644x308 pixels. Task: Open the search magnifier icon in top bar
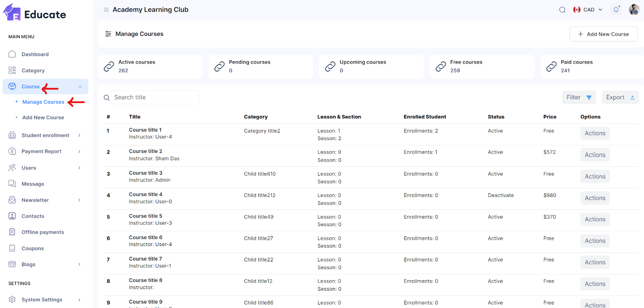click(x=562, y=10)
